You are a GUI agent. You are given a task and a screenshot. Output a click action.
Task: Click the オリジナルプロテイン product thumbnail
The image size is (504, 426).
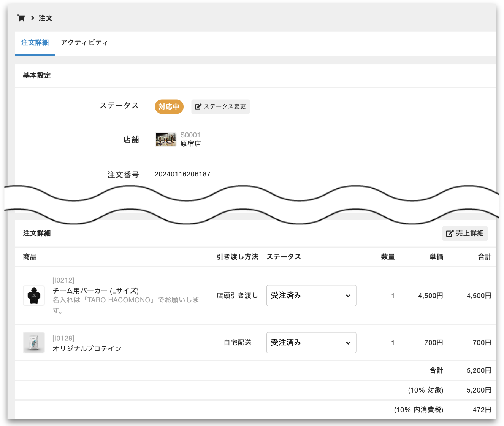34,342
